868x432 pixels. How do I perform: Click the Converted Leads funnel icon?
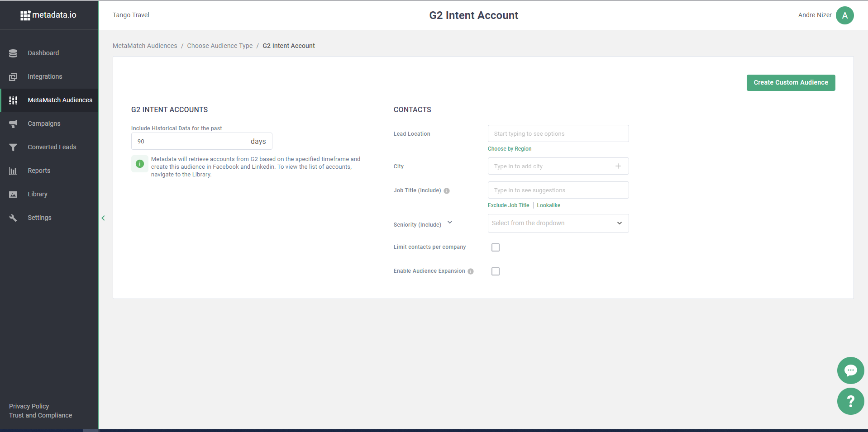pyautogui.click(x=13, y=147)
